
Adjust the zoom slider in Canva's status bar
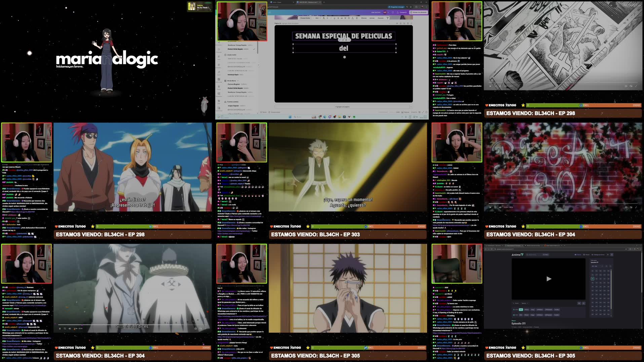pyautogui.click(x=383, y=112)
